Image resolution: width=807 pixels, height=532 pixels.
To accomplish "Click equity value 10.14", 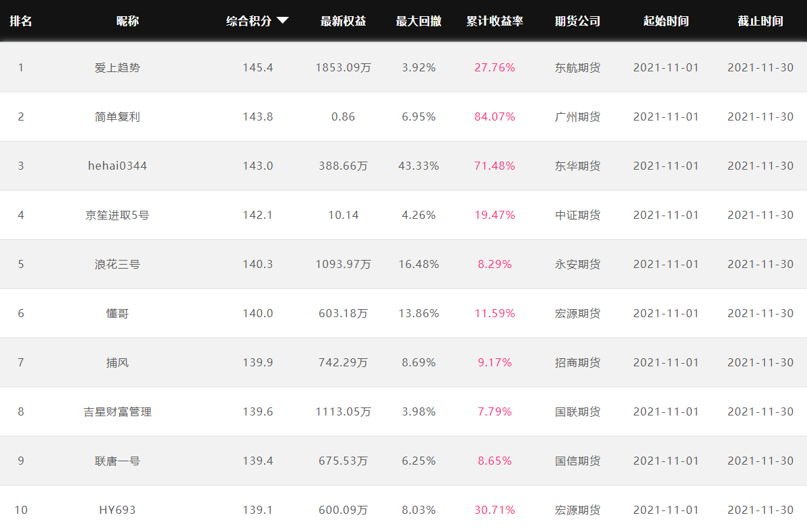I will pos(344,215).
